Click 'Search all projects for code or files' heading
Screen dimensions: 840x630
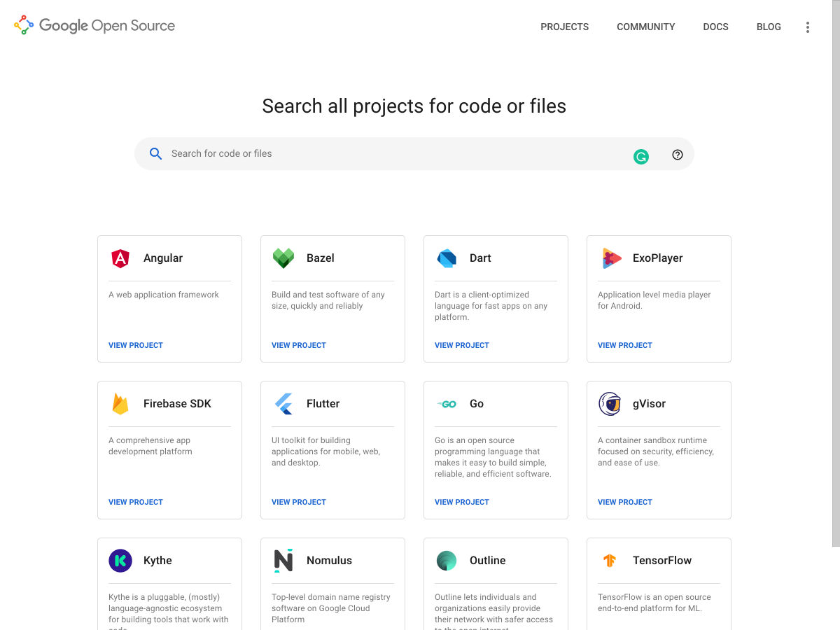click(x=414, y=106)
